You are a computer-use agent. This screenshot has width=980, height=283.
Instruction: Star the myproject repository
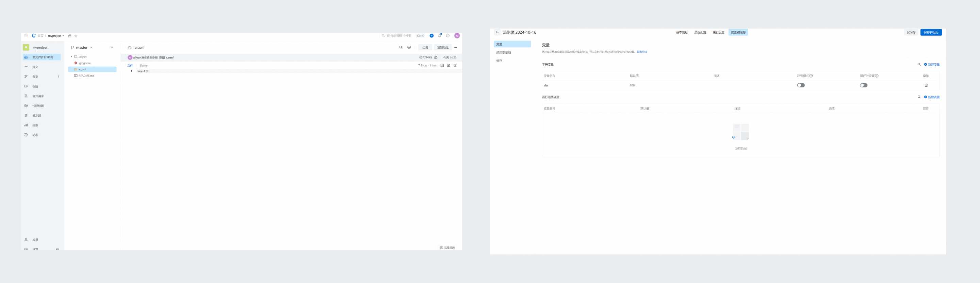pyautogui.click(x=76, y=36)
